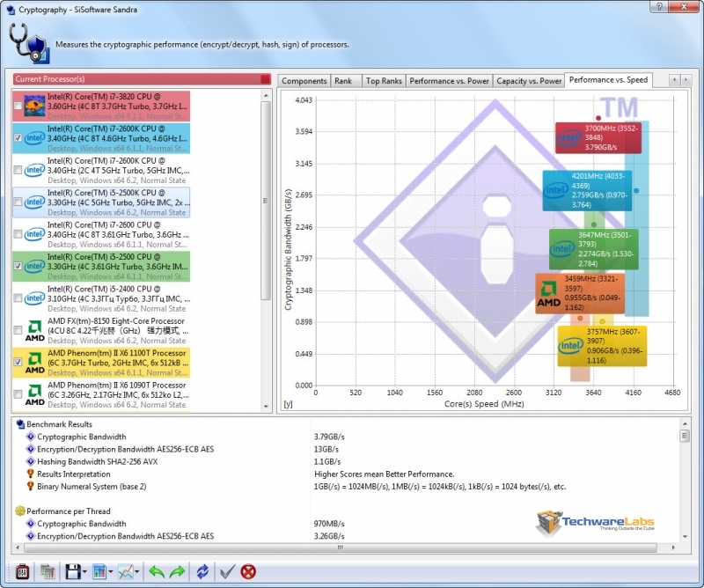Click the processor list vertical scrollbar thumb

(x=266, y=201)
